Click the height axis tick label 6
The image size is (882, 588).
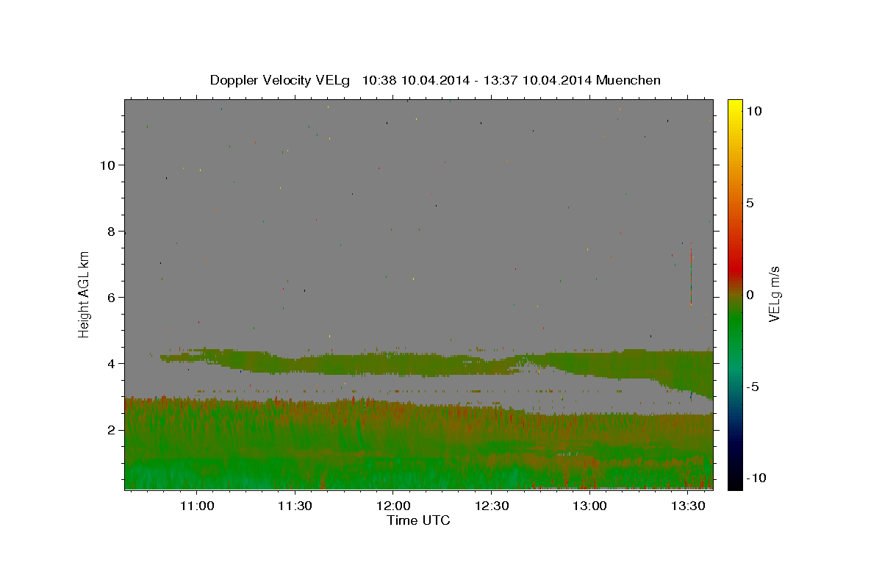[110, 298]
